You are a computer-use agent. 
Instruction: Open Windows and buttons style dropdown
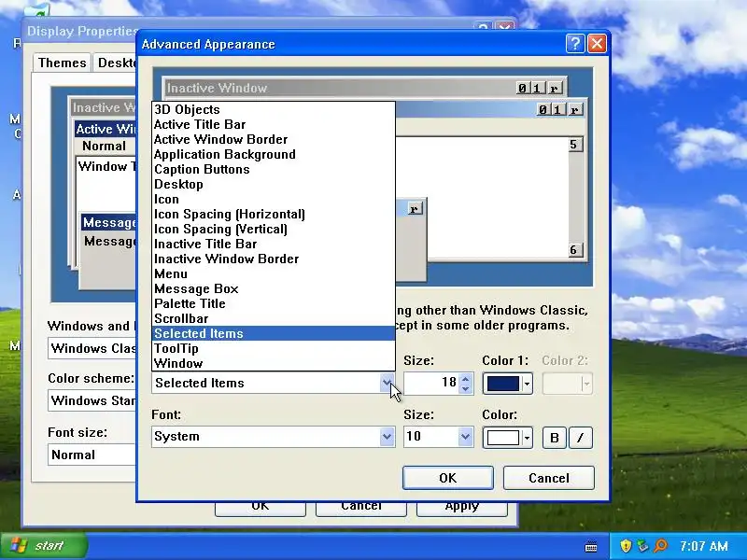click(92, 348)
